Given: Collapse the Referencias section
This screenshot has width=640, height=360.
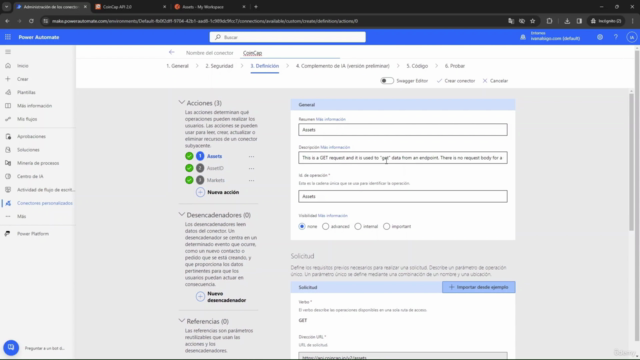Looking at the screenshot, I should click(182, 321).
